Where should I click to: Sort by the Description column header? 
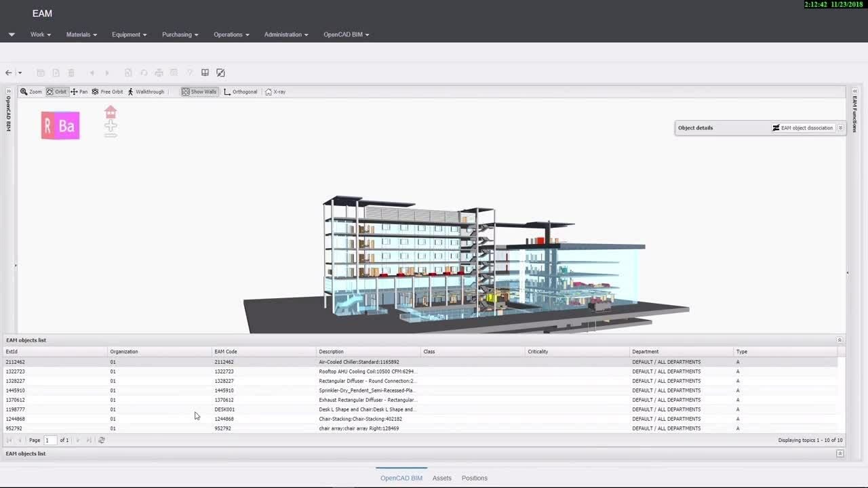pyautogui.click(x=368, y=352)
